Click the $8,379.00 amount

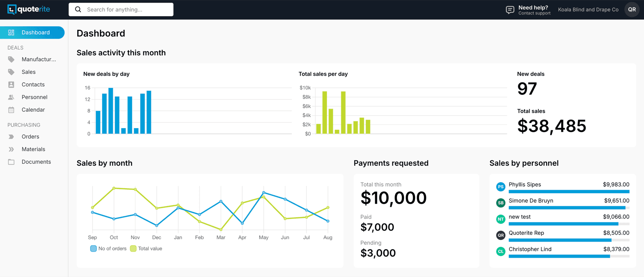616,249
